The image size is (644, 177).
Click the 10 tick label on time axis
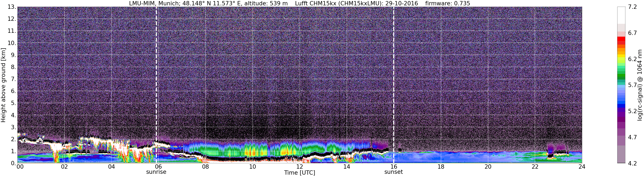253,167
